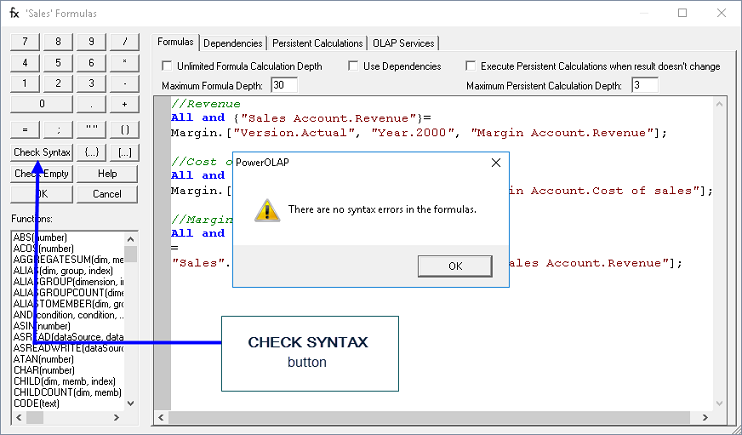Enable Unlimited Formula Calculation Depth
742x435 pixels.
(167, 67)
